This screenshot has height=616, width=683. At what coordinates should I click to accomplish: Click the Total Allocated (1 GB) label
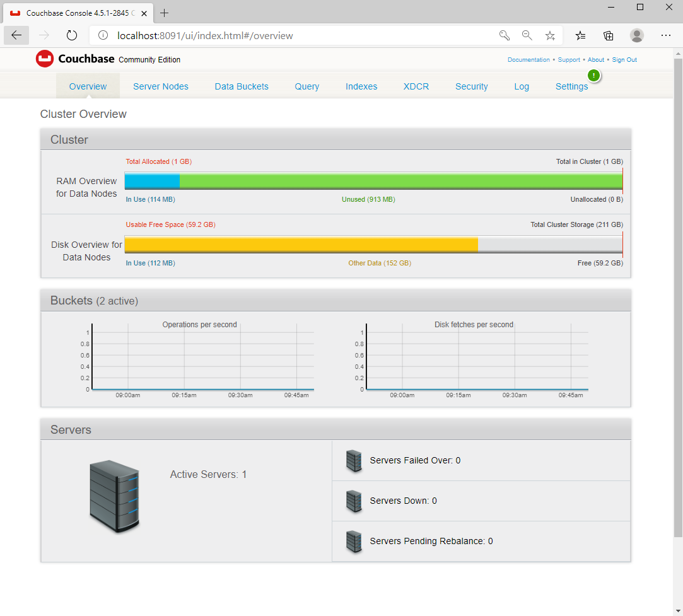click(x=158, y=161)
